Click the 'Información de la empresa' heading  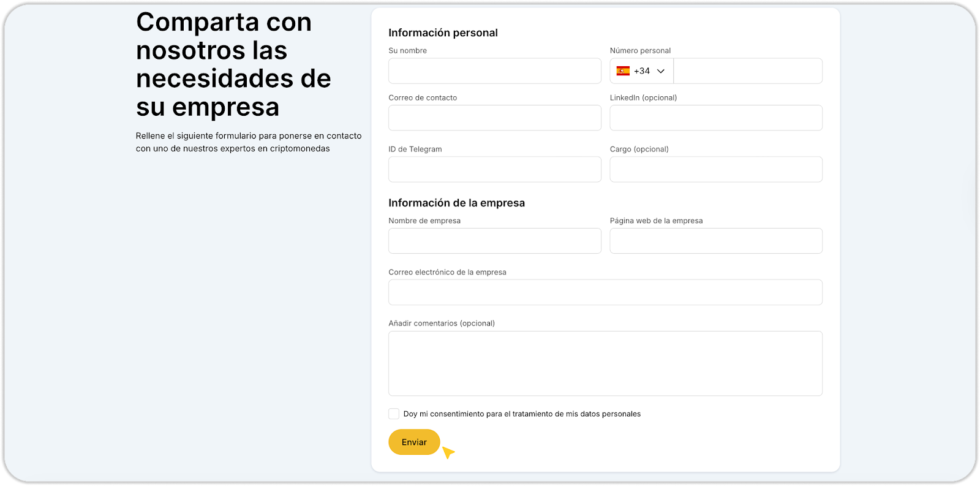point(456,203)
